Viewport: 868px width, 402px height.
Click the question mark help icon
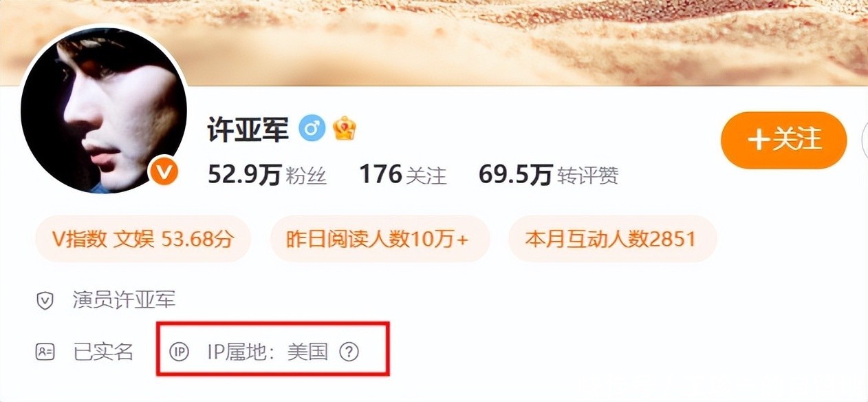tap(350, 352)
